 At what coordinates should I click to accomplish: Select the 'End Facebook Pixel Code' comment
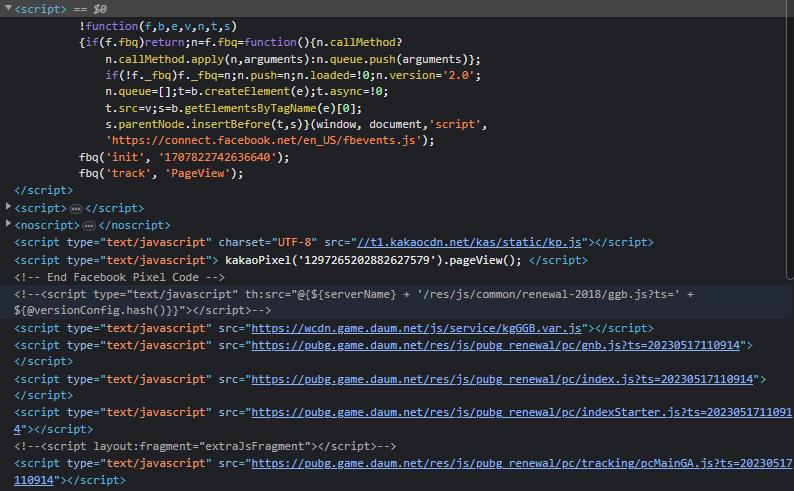(120, 277)
